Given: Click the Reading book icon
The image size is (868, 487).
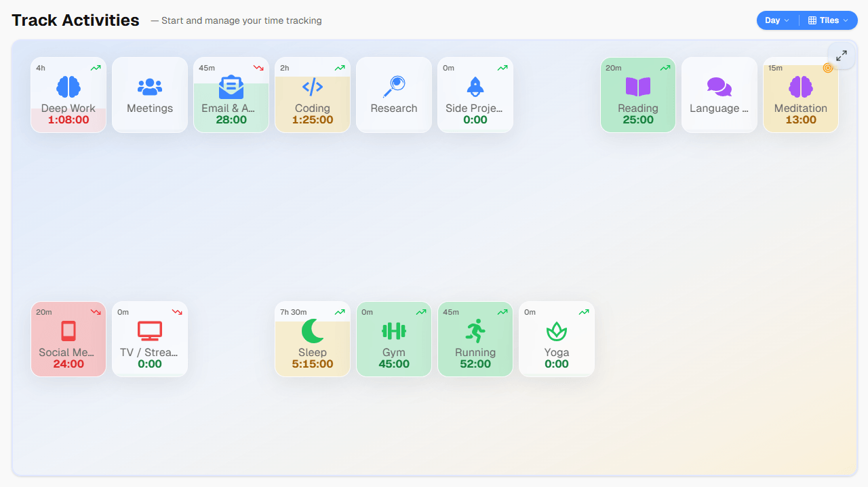Looking at the screenshot, I should click(638, 87).
